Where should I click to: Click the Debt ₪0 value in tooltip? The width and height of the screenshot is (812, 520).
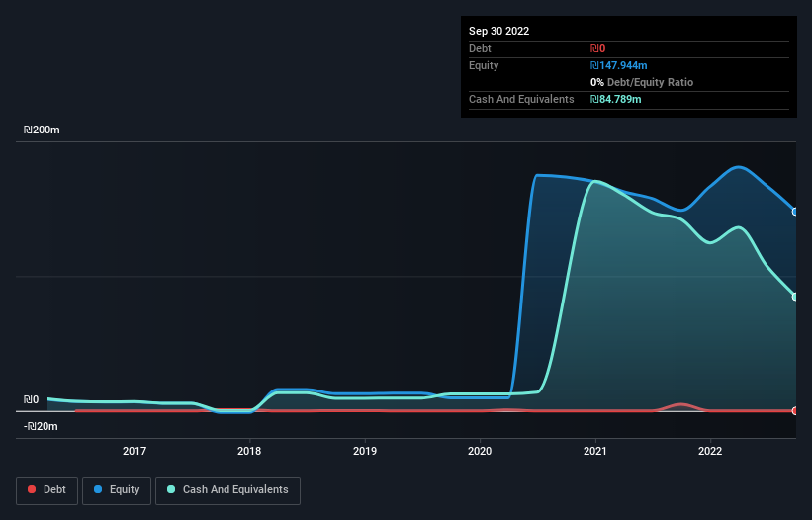597,48
